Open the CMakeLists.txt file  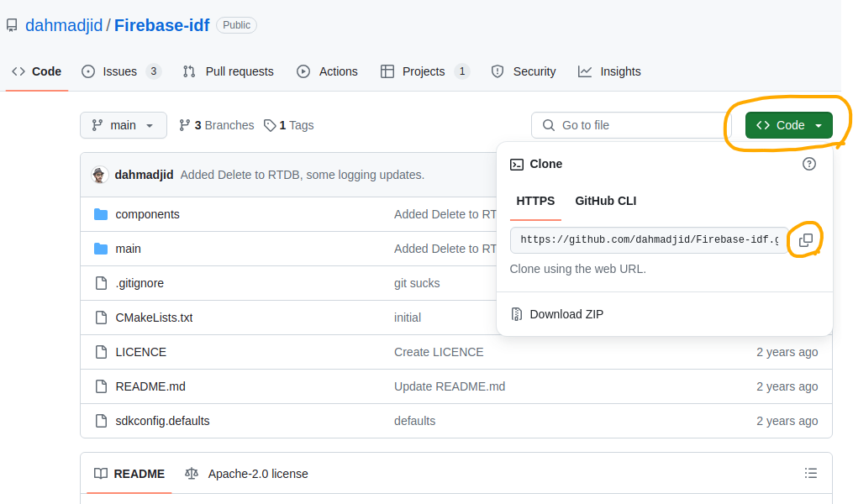click(154, 318)
